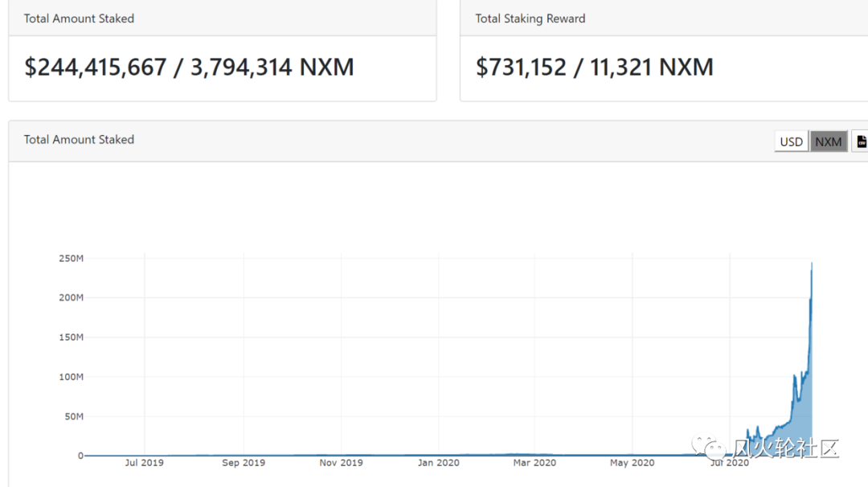Click the Mar 2020 x-axis label

tap(534, 463)
